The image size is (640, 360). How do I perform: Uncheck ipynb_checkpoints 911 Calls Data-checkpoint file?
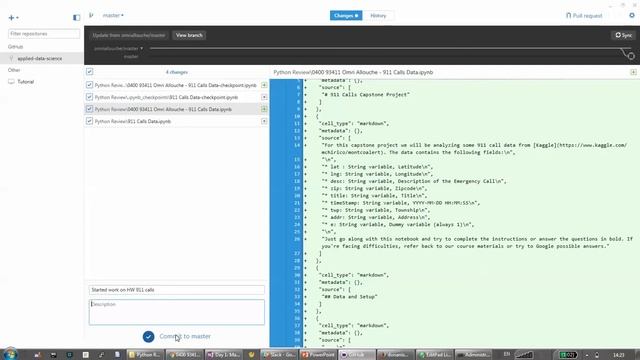(89, 97)
